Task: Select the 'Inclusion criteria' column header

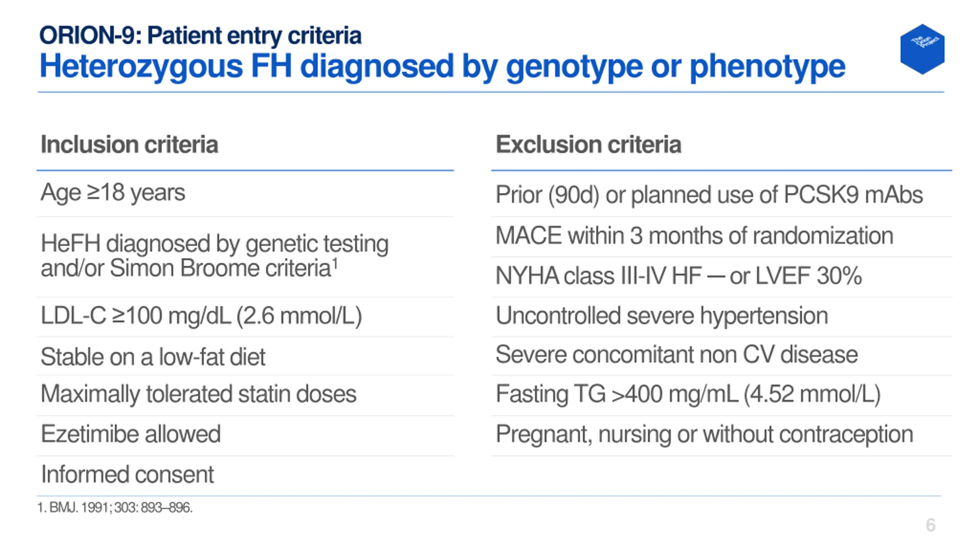Action: pos(129,145)
